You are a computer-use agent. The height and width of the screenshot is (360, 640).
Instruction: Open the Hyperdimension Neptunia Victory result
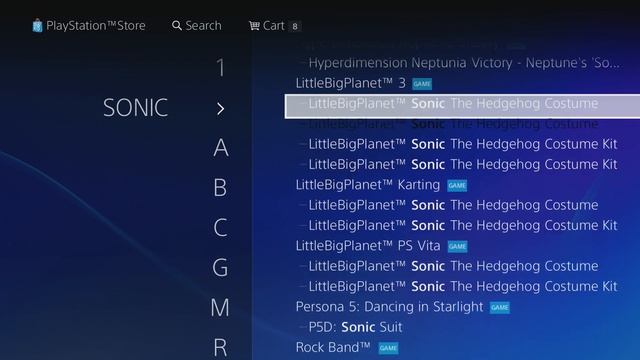(x=464, y=63)
